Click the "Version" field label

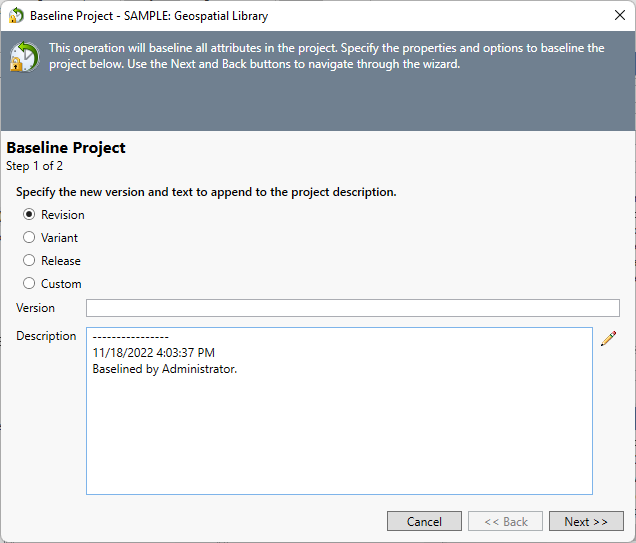pos(36,308)
